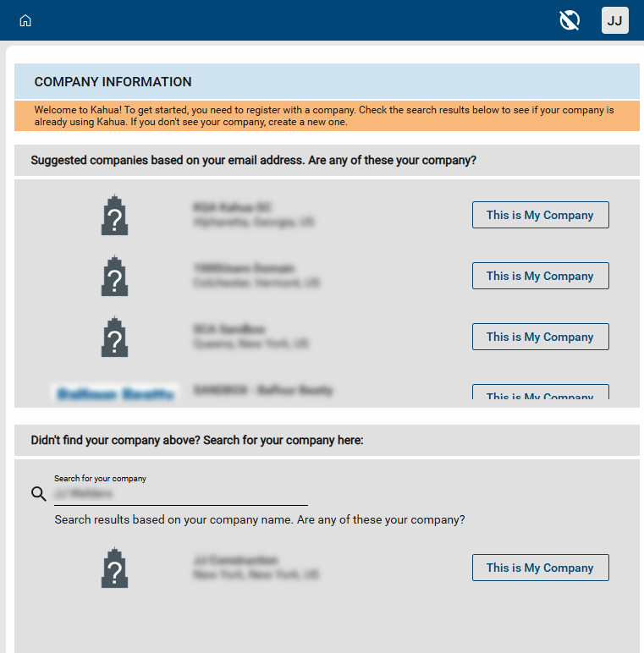This screenshot has height=653, width=644.
Task: Click the magnifying glass search icon
Action: 39,494
